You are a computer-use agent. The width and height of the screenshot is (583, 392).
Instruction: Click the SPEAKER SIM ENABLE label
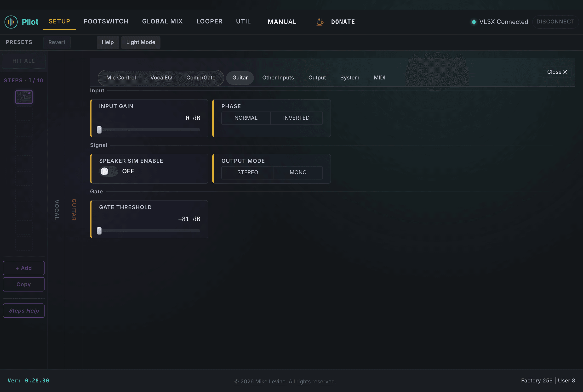pos(131,161)
